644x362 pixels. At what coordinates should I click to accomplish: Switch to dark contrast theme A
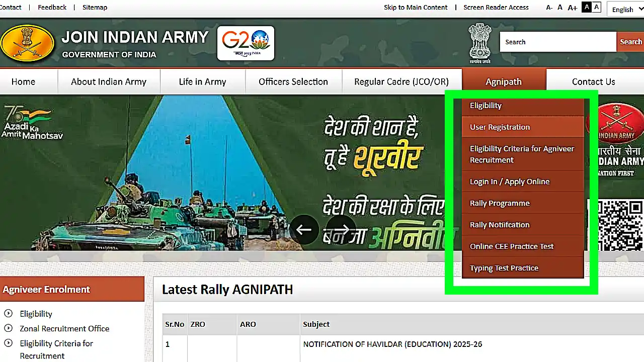(x=587, y=7)
